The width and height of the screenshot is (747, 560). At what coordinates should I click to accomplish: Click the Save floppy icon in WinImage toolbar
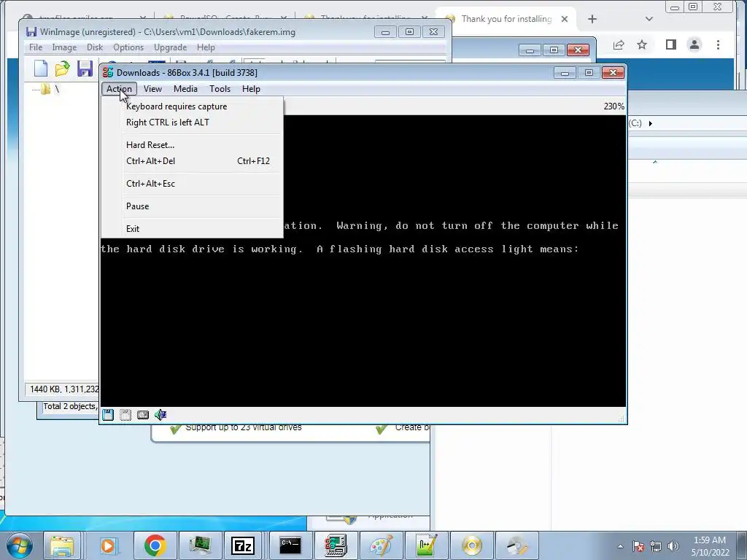[x=85, y=69]
